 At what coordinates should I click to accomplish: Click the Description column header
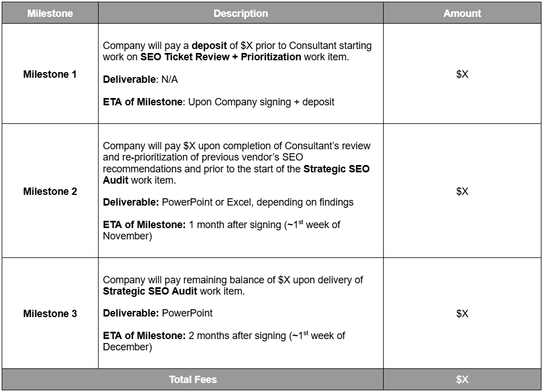pos(241,14)
